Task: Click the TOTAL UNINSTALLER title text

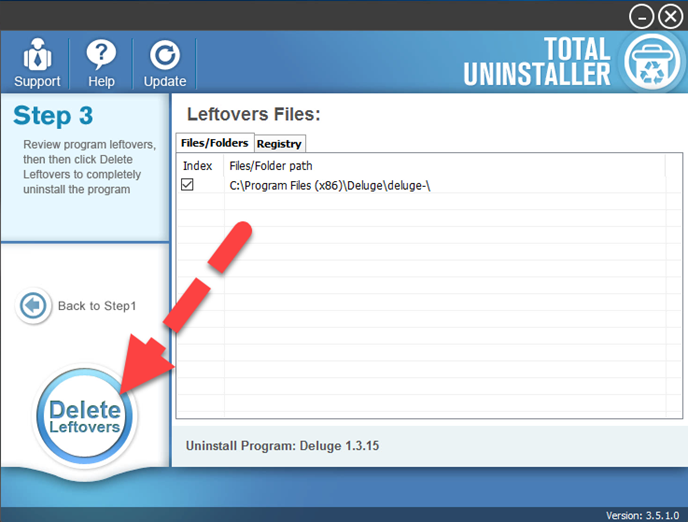Action: click(x=537, y=61)
